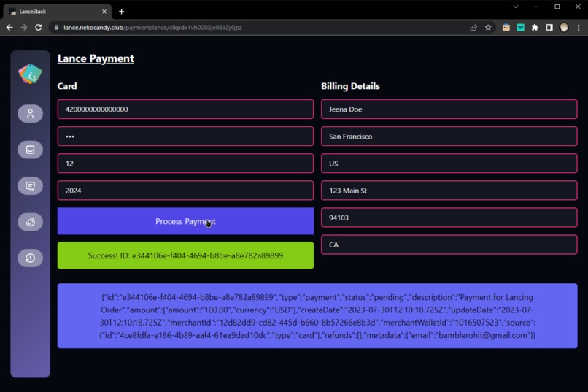Select the LanceStack browser tab
Screen dimensions: 588x392
(x=58, y=12)
